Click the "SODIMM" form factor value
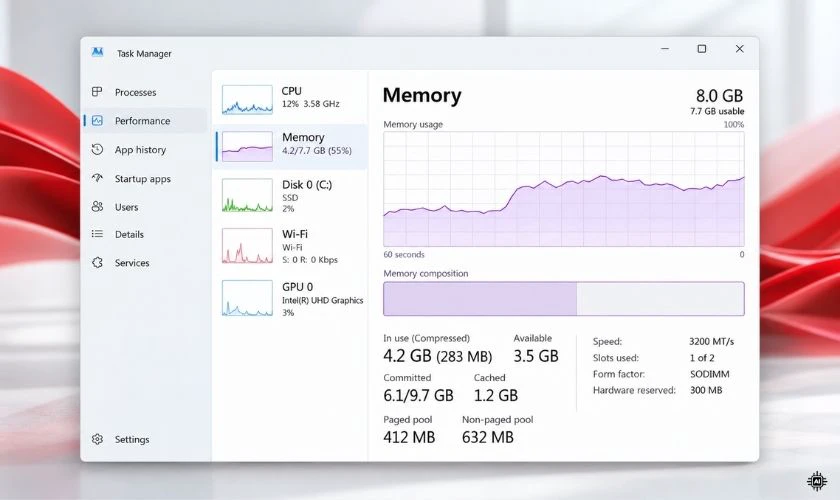The height and width of the screenshot is (500, 840). coord(710,374)
